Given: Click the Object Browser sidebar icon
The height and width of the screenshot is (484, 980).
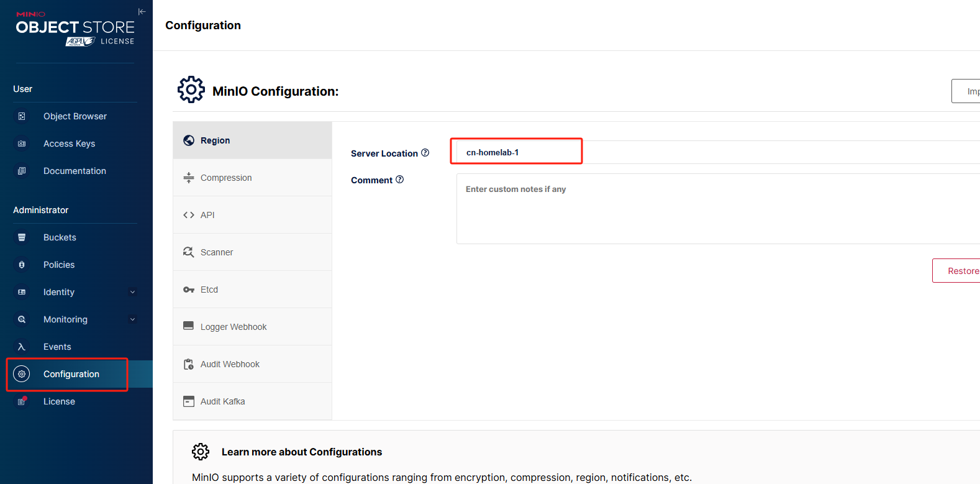Looking at the screenshot, I should tap(22, 116).
